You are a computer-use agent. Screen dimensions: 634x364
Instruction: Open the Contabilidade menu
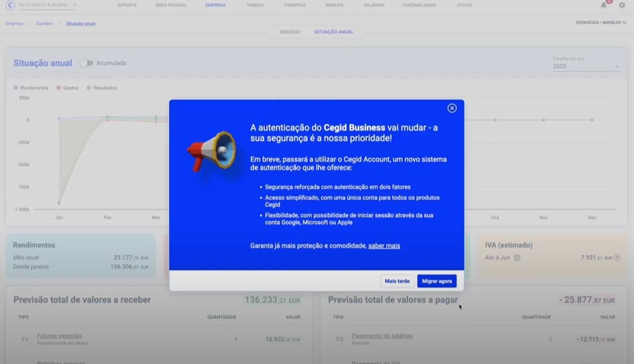419,5
